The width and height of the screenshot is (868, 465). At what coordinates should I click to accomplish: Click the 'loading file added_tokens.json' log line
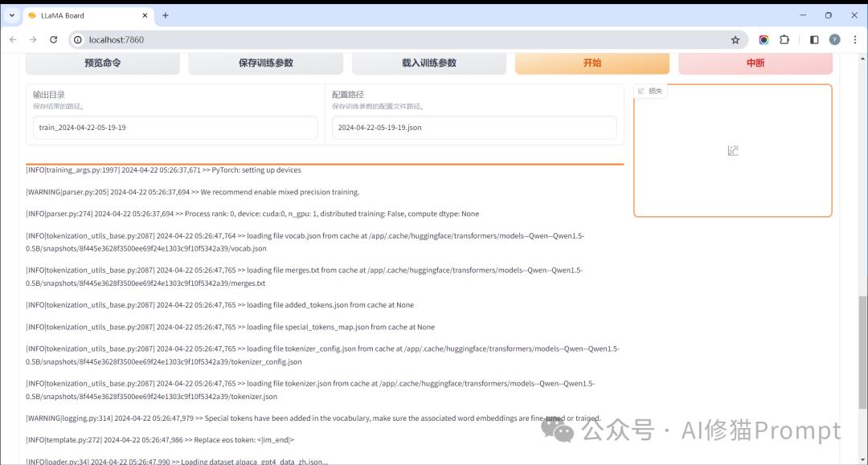[x=219, y=305]
